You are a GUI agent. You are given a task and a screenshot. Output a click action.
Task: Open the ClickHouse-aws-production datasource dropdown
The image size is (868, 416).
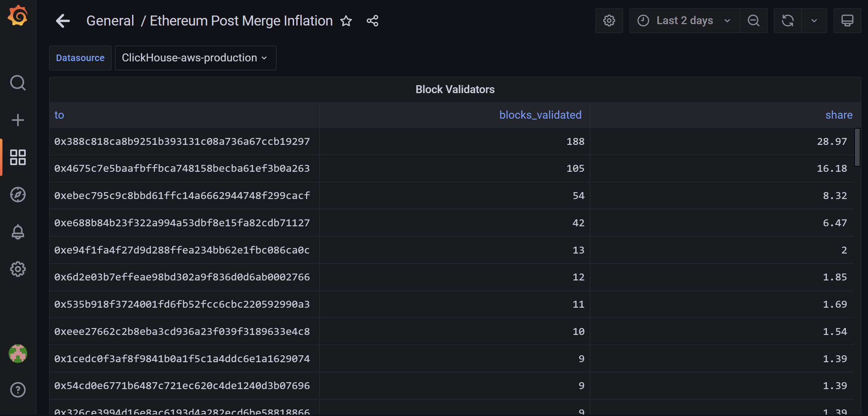click(195, 58)
